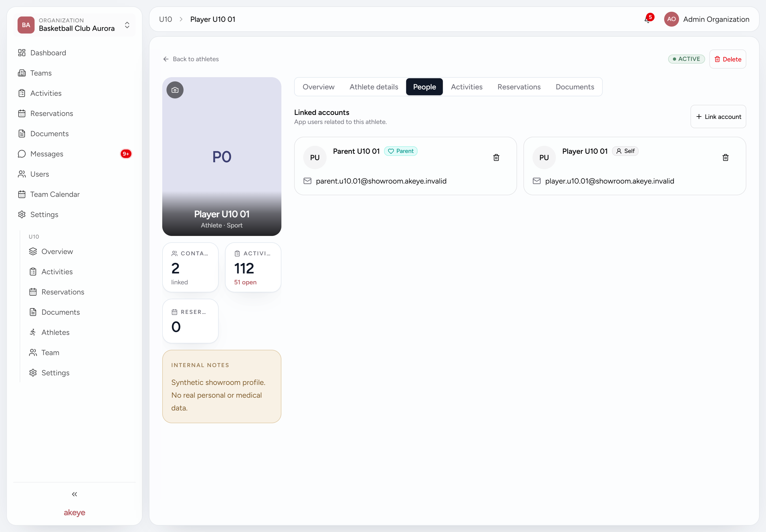The width and height of the screenshot is (766, 532).
Task: Click the athlete photo placeholder PO
Action: point(222,156)
